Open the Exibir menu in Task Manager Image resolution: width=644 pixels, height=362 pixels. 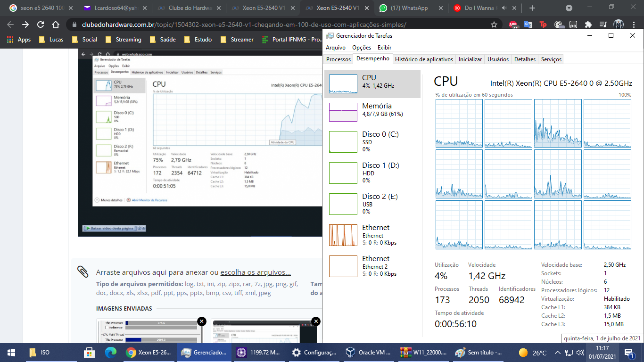[384, 48]
